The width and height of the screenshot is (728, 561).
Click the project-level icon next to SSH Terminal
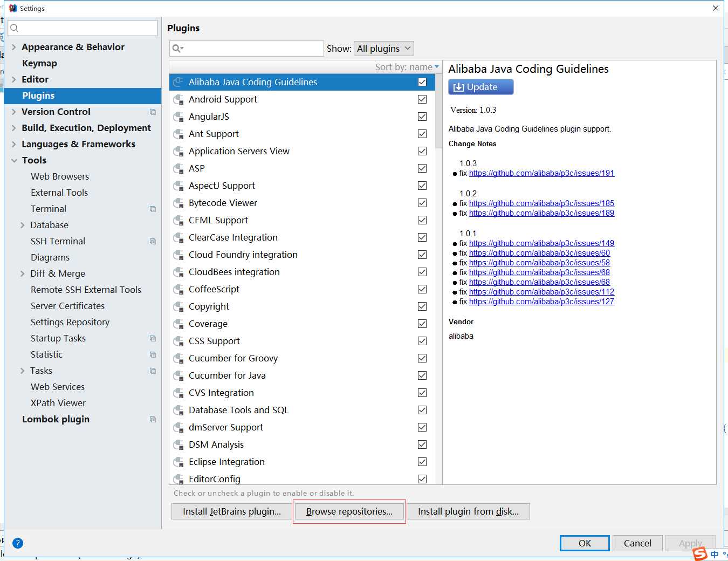click(153, 241)
